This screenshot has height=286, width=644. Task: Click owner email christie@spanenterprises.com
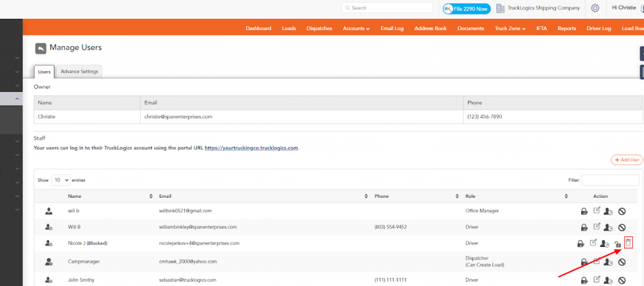click(178, 117)
